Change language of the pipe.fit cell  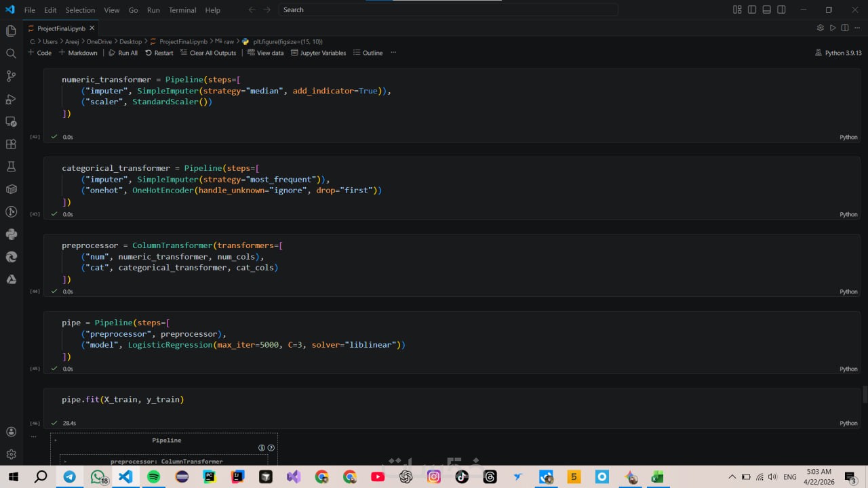coord(848,423)
